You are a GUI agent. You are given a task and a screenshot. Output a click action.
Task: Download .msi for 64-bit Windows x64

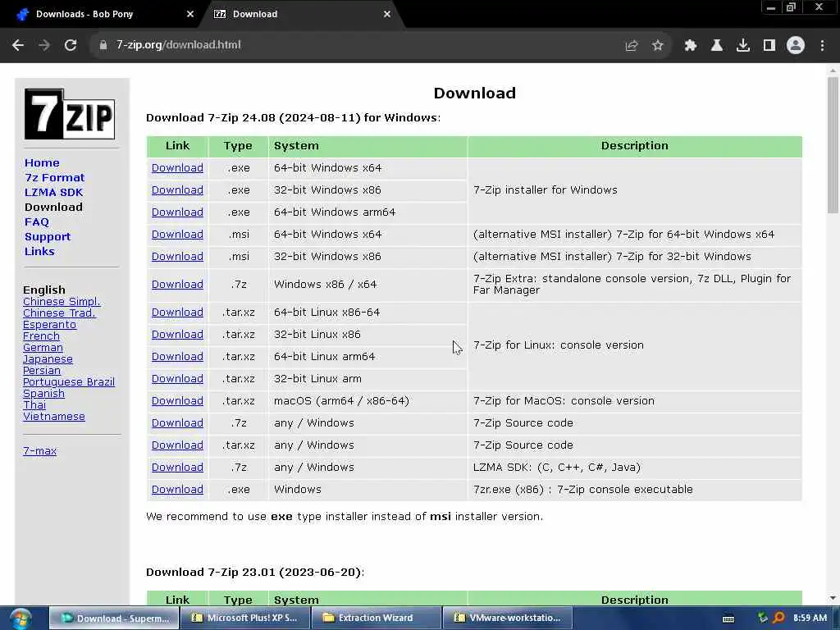(177, 235)
